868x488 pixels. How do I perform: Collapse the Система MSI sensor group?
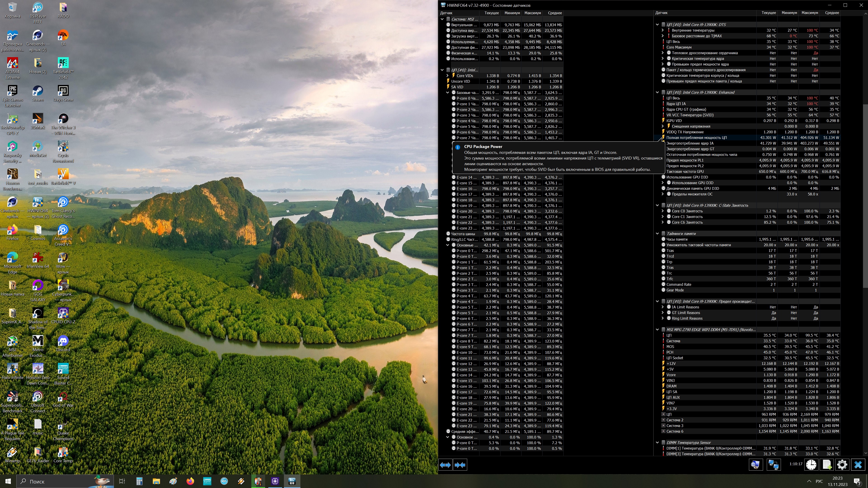[442, 19]
